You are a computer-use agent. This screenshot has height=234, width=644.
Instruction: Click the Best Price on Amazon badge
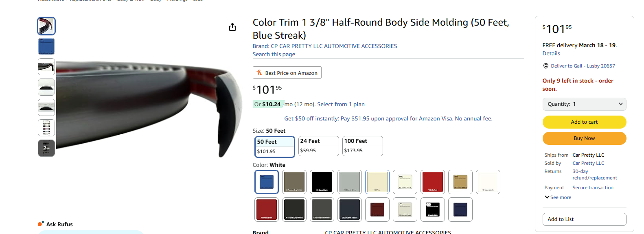coord(287,73)
